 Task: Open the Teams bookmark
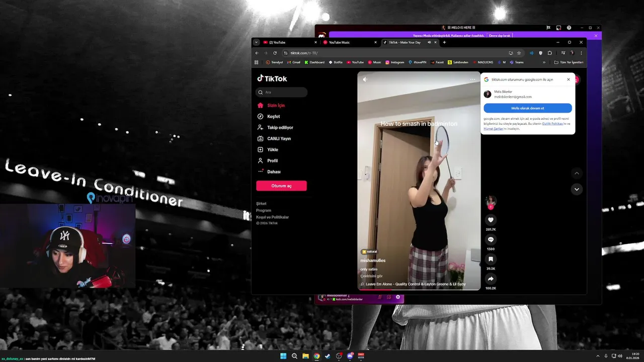(x=517, y=62)
